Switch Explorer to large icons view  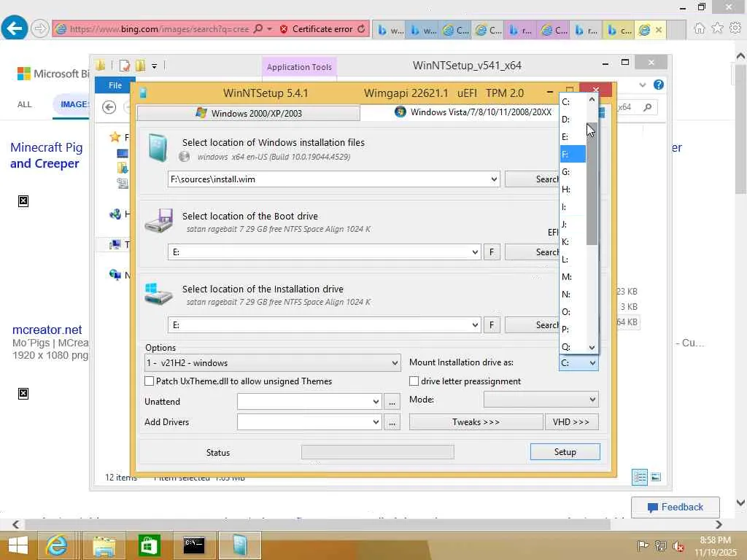coord(656,477)
